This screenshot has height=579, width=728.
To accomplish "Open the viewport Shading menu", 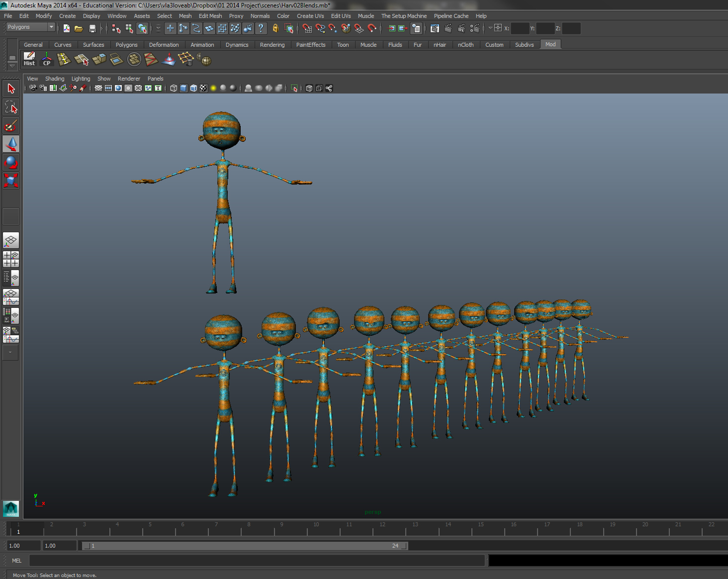I will click(55, 79).
